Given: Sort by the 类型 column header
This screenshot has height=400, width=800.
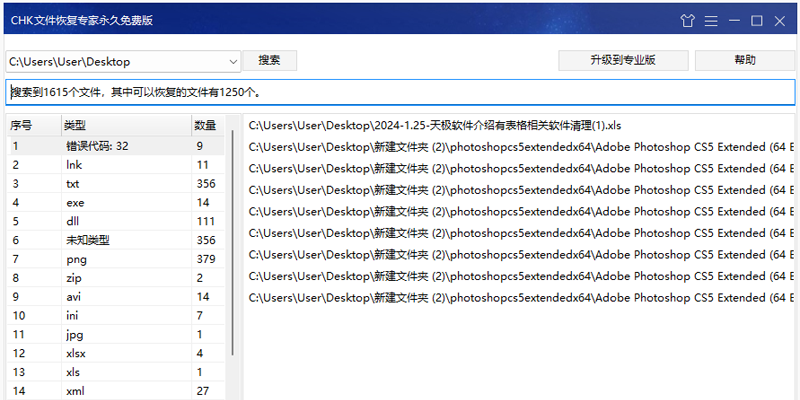Looking at the screenshot, I should (x=127, y=125).
